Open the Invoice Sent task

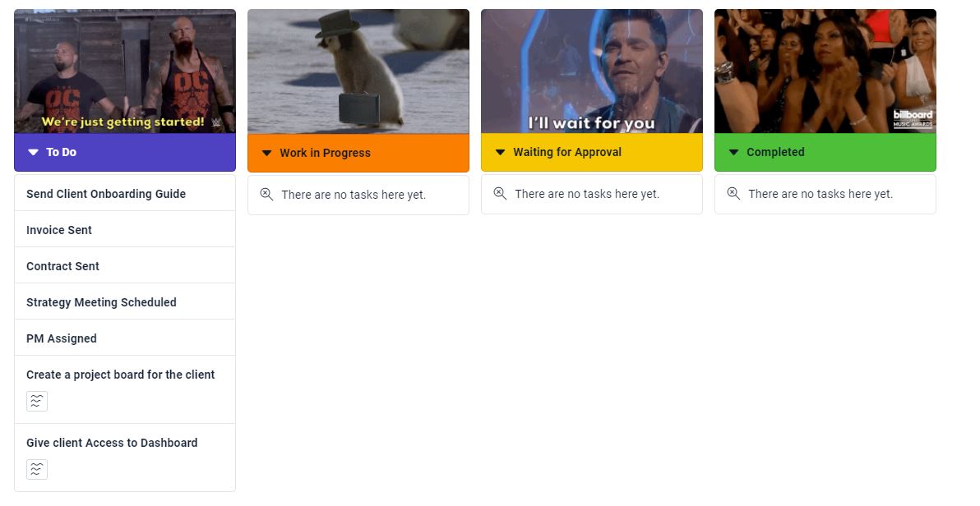[125, 229]
